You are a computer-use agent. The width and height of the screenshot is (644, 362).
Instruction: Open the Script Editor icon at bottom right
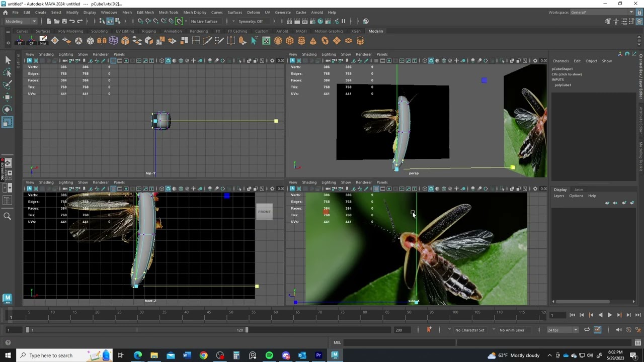(x=638, y=343)
